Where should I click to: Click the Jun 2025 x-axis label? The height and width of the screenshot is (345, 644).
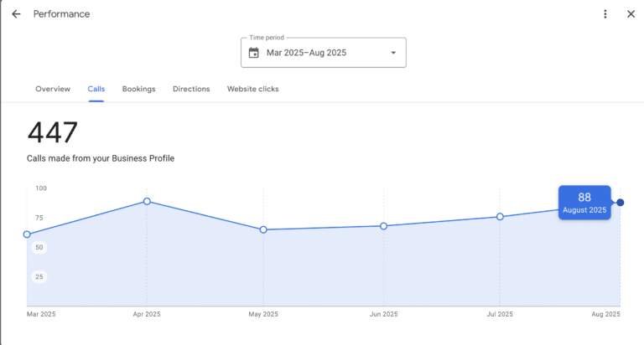coord(383,314)
